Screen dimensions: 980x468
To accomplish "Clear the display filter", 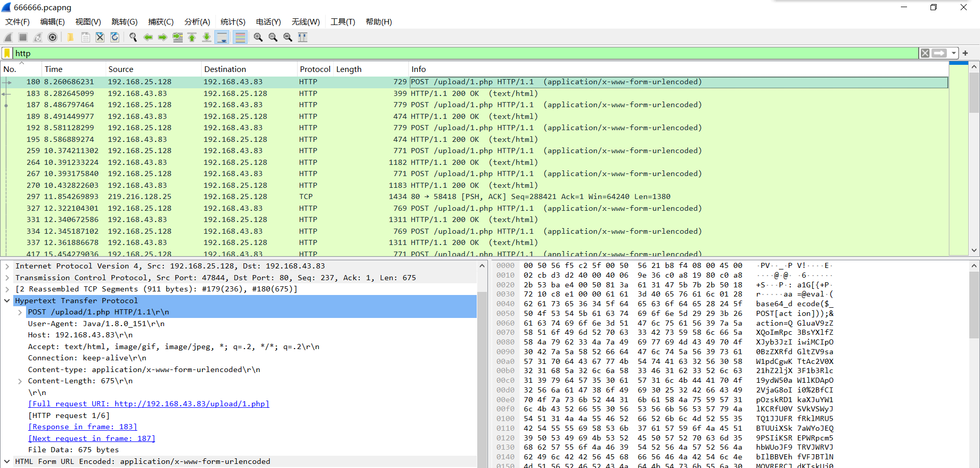I will 925,53.
